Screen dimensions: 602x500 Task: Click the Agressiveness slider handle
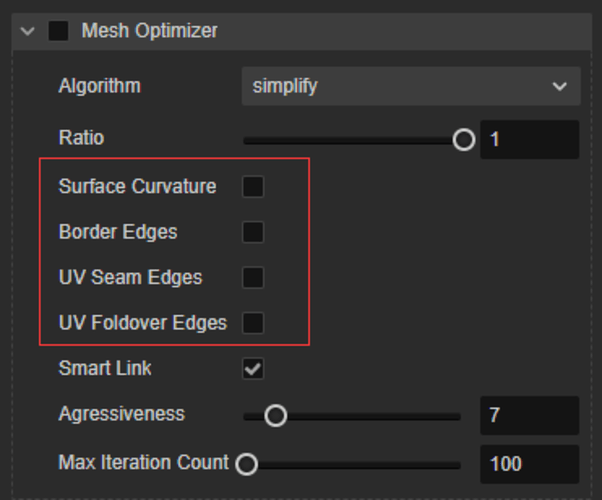[275, 415]
